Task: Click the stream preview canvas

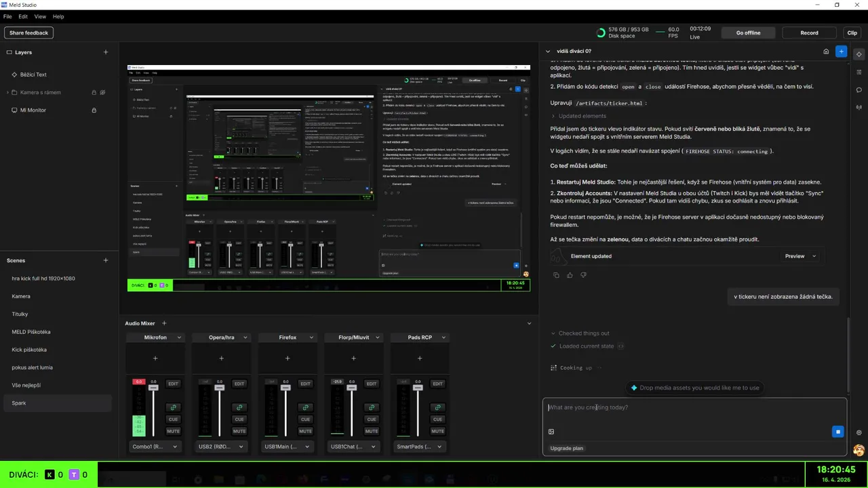Action: [x=329, y=178]
